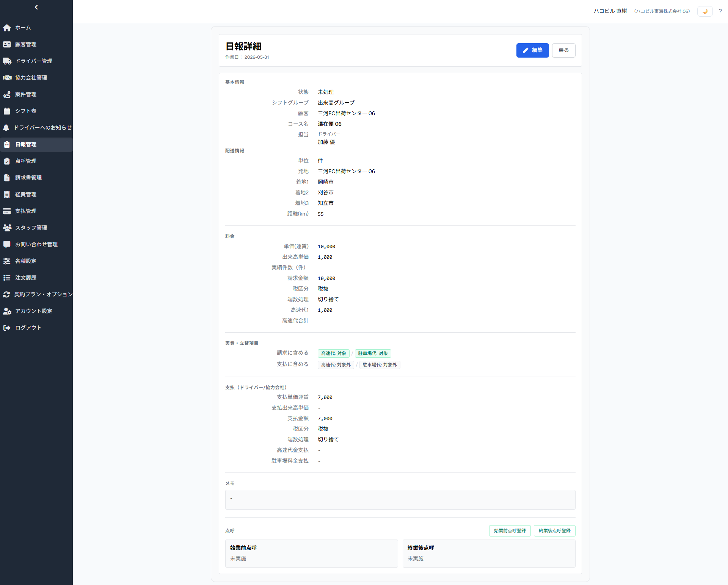Click the 駐車場代: 対象 badge
Viewport: 728px width, 585px height.
pyautogui.click(x=373, y=354)
